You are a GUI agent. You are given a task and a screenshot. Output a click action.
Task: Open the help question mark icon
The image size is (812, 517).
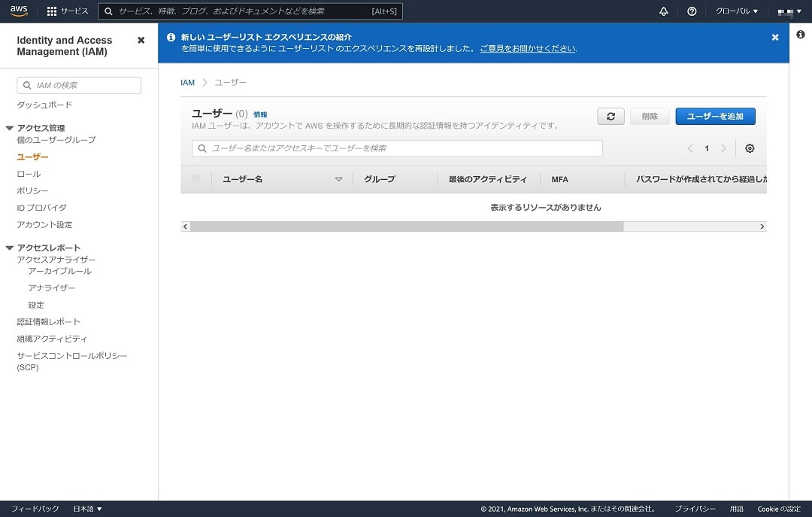[x=692, y=11]
